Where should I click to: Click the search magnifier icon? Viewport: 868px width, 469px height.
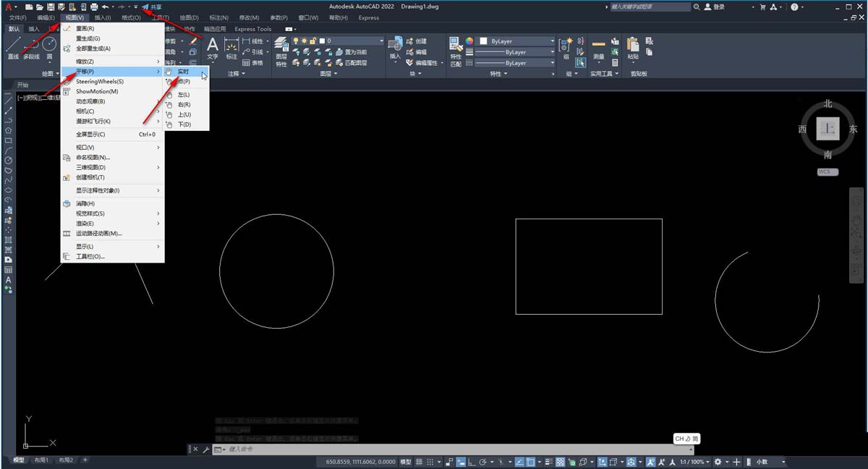(x=697, y=7)
